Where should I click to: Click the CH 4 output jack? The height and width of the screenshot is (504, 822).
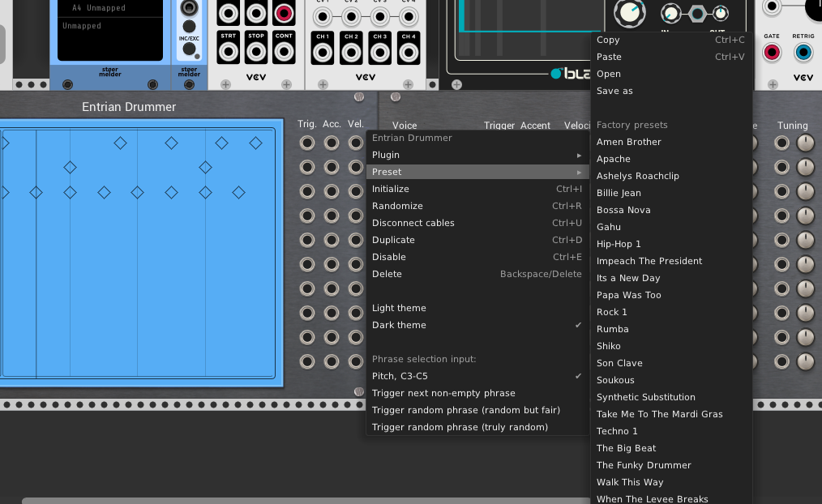(409, 53)
